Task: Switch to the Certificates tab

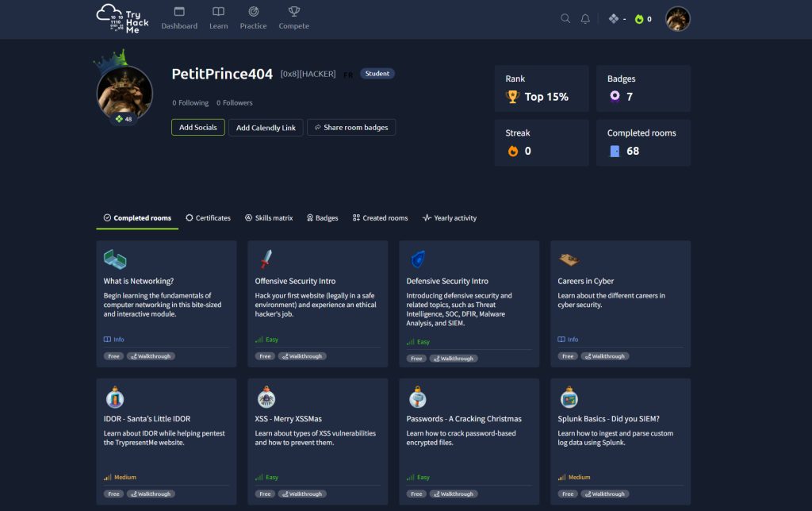Action: [209, 218]
